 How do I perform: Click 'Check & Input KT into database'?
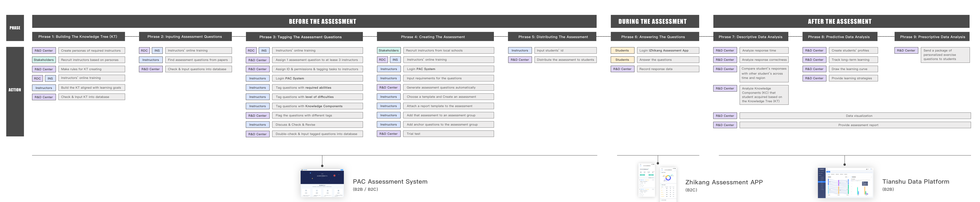[x=92, y=97]
